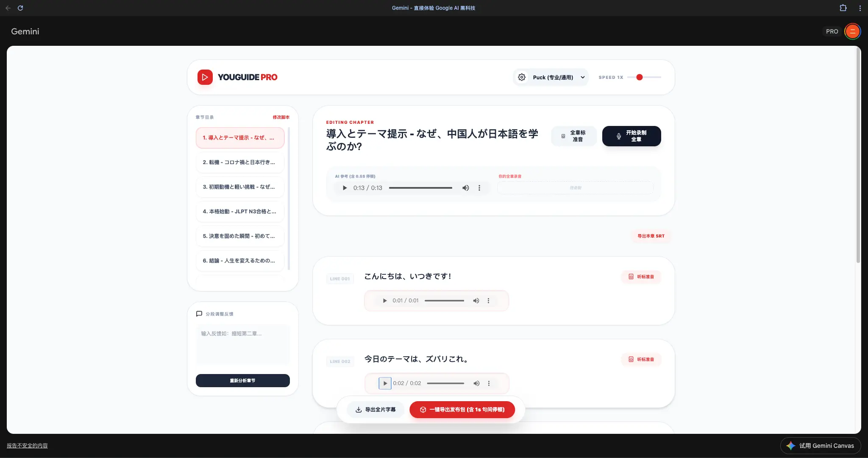Play the AI reference audio clip
Image resolution: width=868 pixels, height=458 pixels.
coord(344,187)
